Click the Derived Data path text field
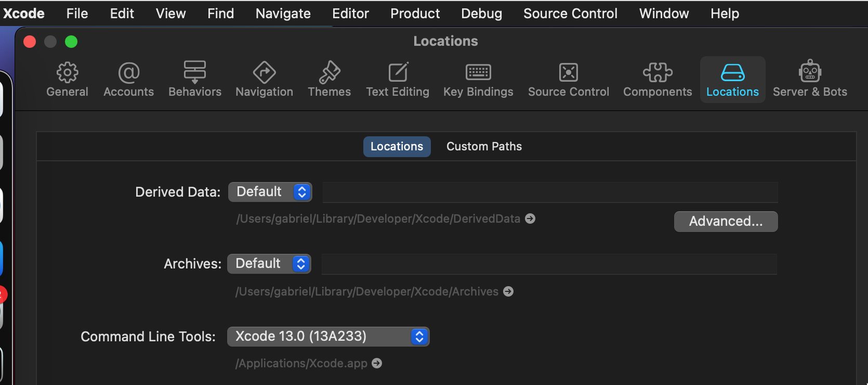The width and height of the screenshot is (868, 385). click(550, 192)
